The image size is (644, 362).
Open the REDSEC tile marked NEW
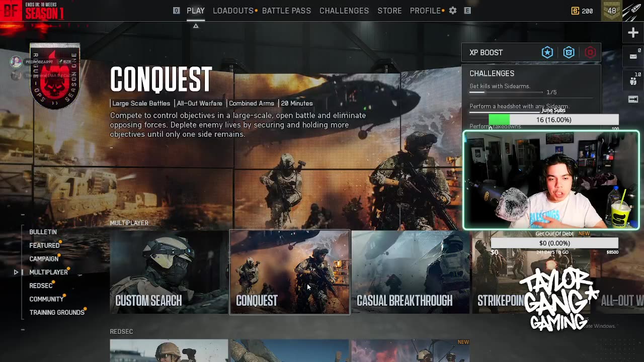coord(411,350)
